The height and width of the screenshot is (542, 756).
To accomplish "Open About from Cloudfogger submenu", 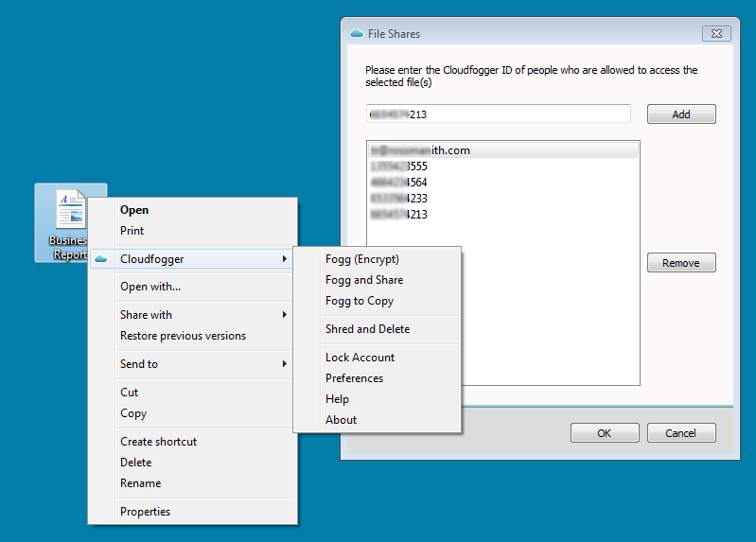I will (377, 420).
